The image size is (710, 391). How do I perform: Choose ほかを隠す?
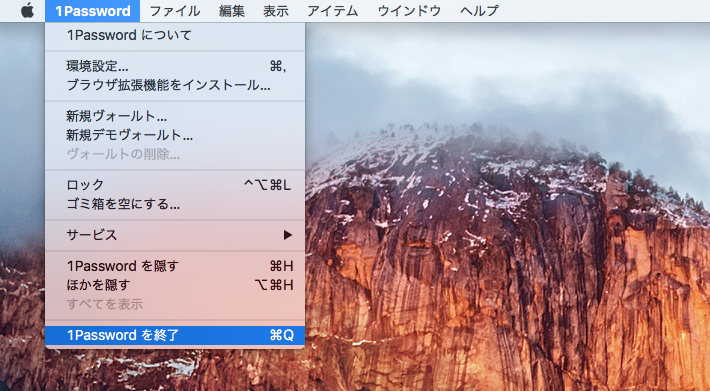pyautogui.click(x=175, y=285)
